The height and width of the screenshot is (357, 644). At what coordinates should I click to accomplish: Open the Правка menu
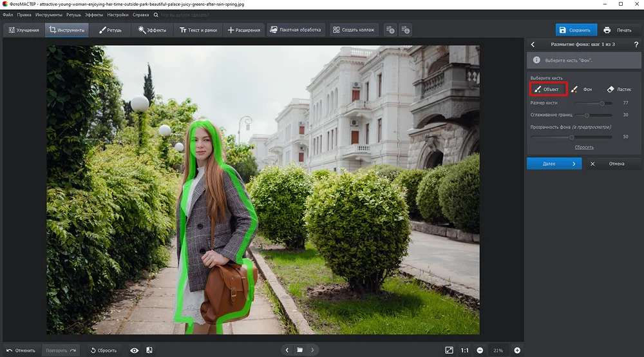[x=24, y=15]
